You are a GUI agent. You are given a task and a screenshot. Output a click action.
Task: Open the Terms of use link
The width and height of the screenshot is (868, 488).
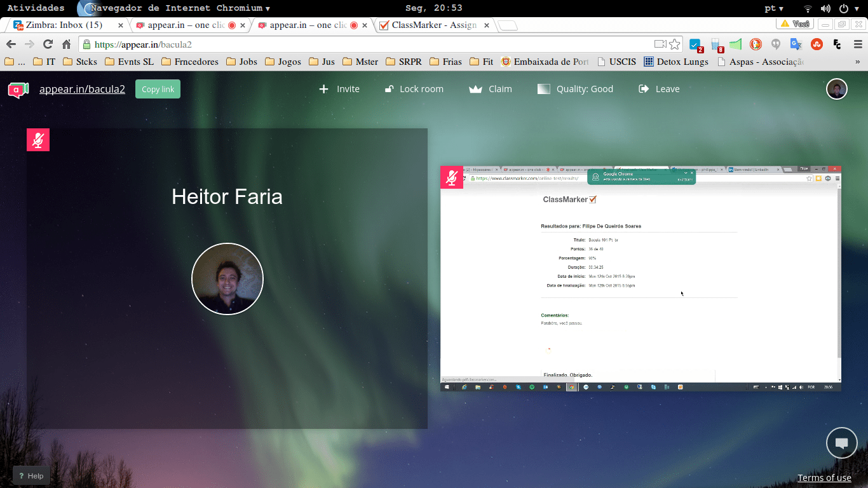[824, 477]
